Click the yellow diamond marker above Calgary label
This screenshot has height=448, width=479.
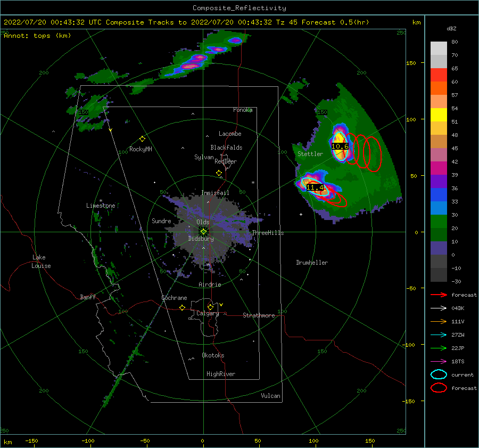click(210, 307)
